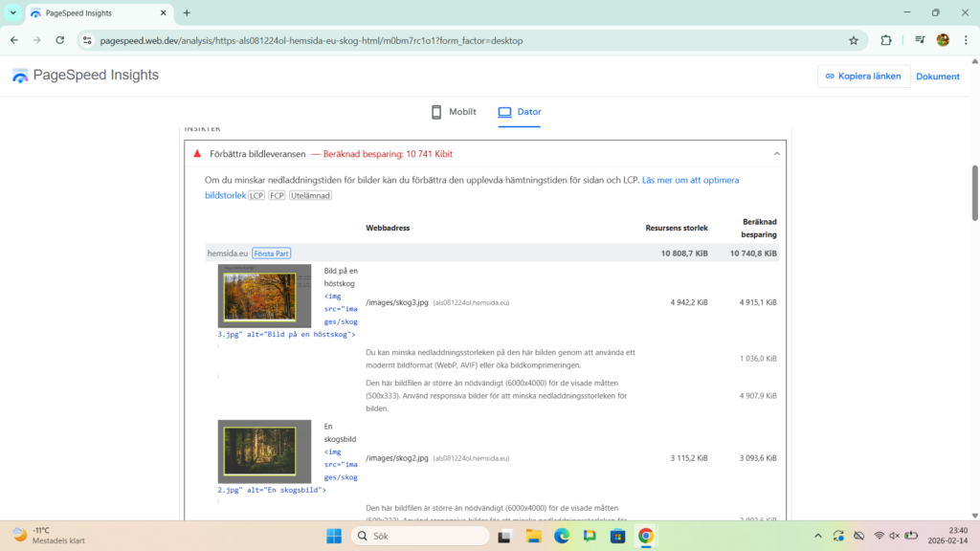Viewport: 980px width, 551px height.
Task: Open new browser tab
Action: pyautogui.click(x=187, y=13)
